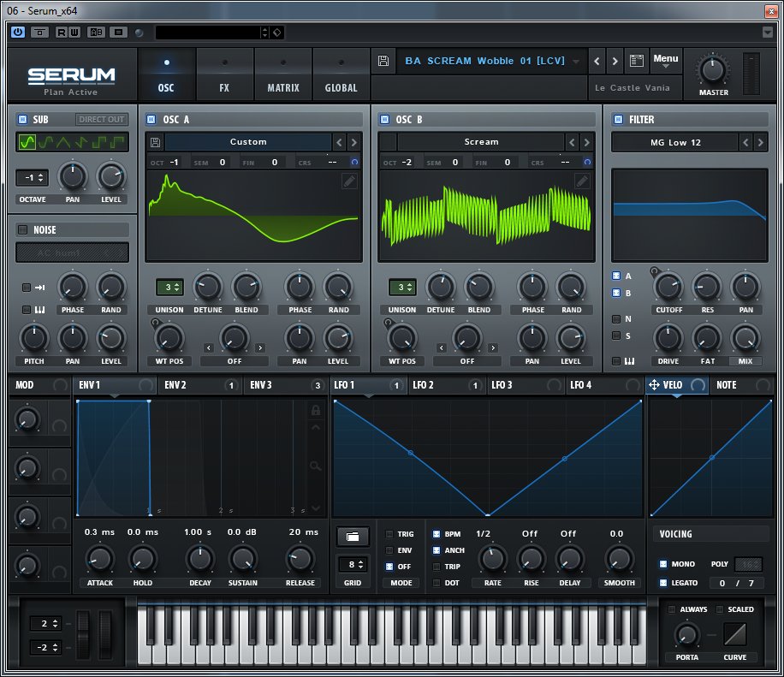Click the DIRECT OUT button
Screen dimensions: 784x677
pos(102,120)
